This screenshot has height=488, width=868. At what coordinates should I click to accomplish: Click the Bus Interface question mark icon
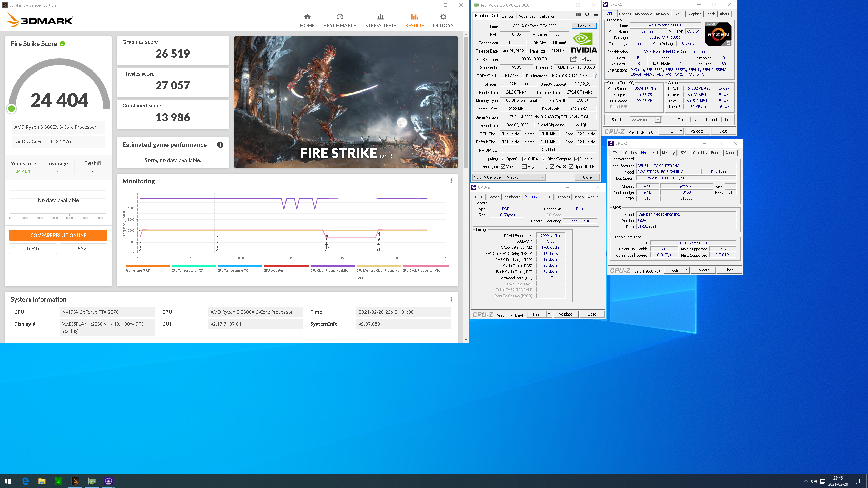click(x=596, y=76)
